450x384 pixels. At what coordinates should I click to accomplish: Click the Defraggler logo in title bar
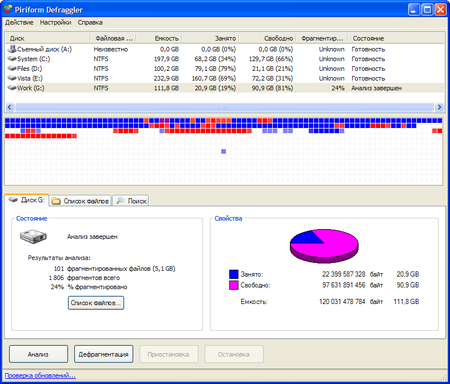pos(8,9)
